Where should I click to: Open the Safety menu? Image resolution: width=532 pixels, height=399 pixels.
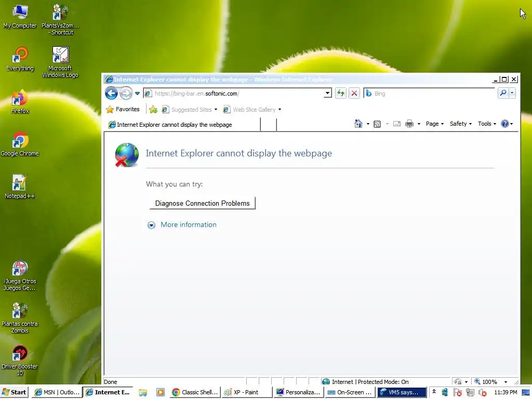pos(461,124)
